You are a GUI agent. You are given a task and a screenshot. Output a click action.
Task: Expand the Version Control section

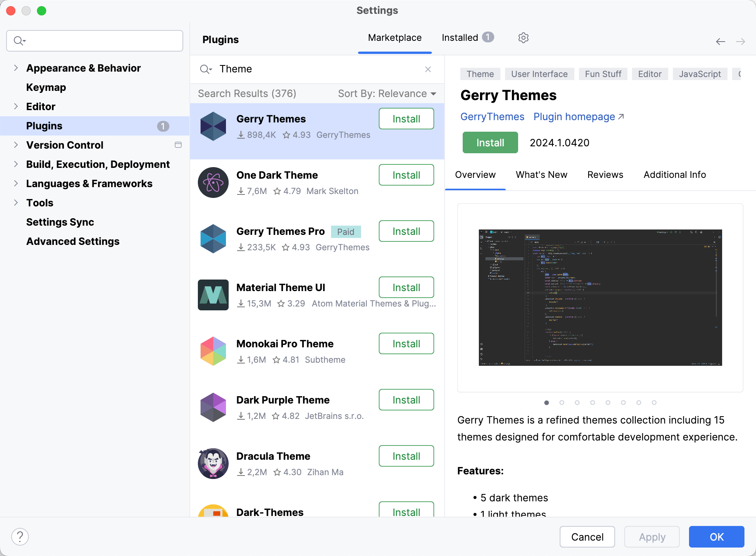pos(15,145)
